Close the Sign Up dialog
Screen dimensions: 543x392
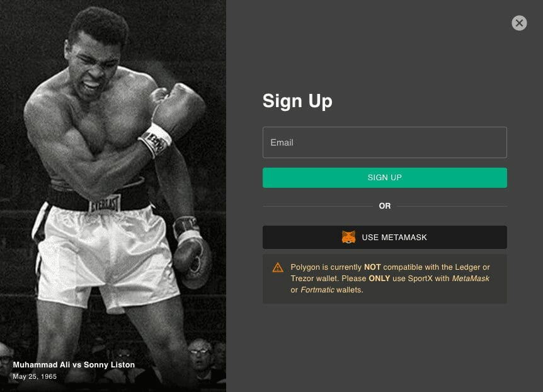(x=519, y=23)
